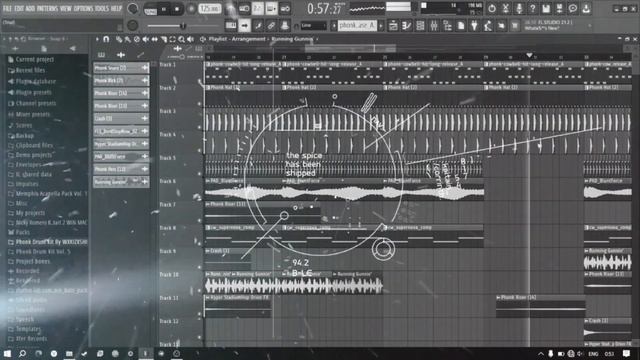640x360 pixels.
Task: Click the record button
Action: [191, 9]
